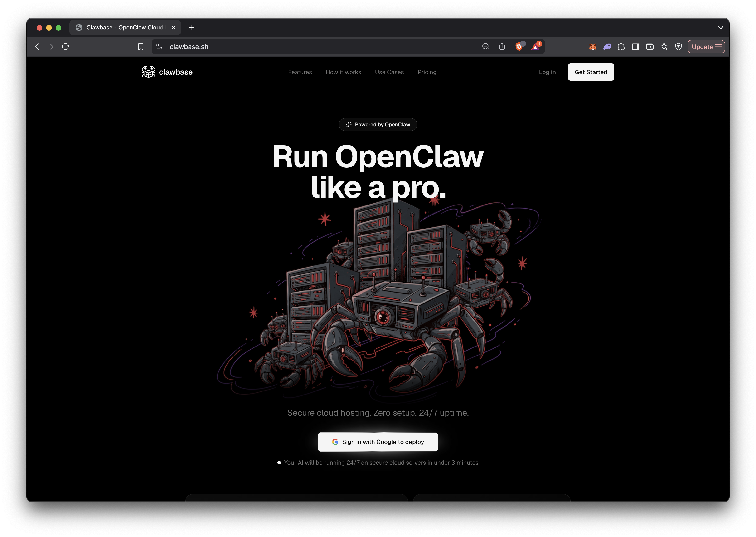
Task: Share the current page
Action: [x=502, y=47]
